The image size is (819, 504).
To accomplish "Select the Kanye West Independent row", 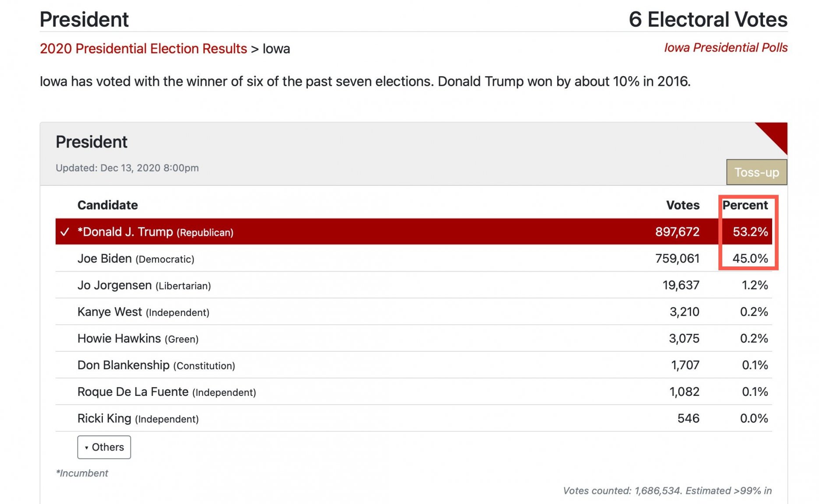I will click(x=414, y=312).
